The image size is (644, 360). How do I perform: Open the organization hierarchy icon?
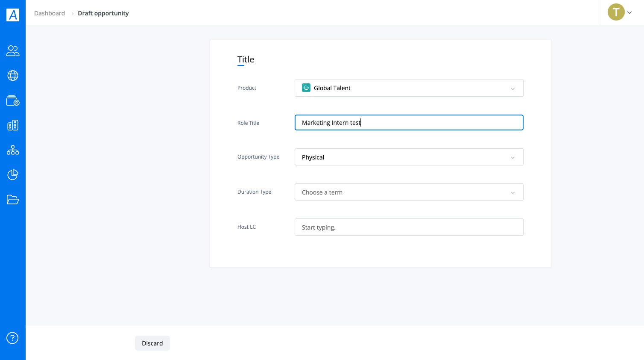point(13,150)
